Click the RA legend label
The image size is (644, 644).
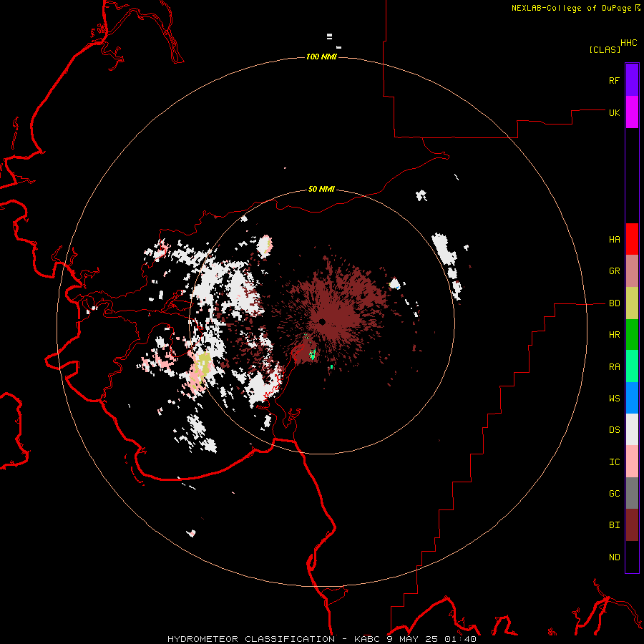point(614,367)
